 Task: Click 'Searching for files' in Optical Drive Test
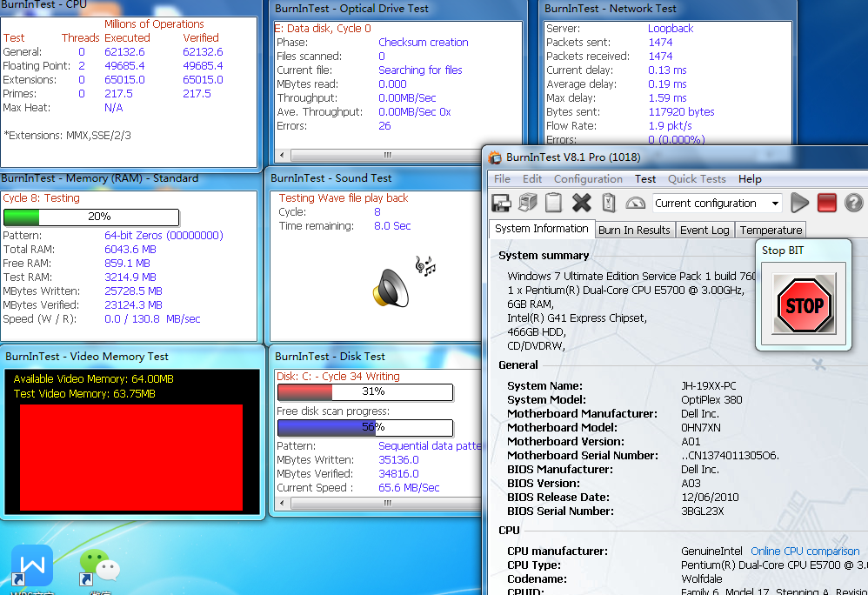coord(420,70)
